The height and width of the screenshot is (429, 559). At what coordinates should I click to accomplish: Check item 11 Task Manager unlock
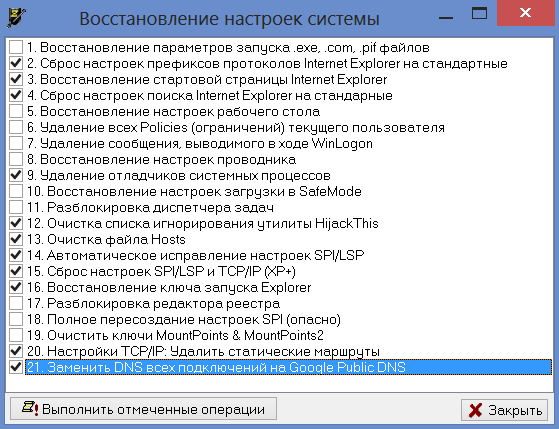(16, 207)
